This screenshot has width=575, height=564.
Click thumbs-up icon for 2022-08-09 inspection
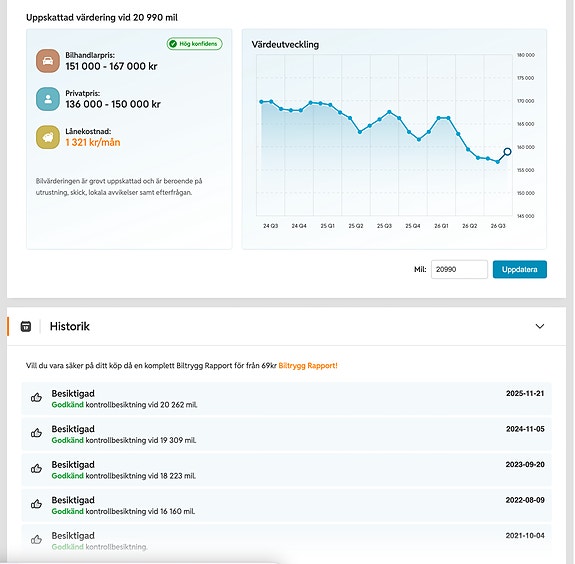[x=36, y=504]
